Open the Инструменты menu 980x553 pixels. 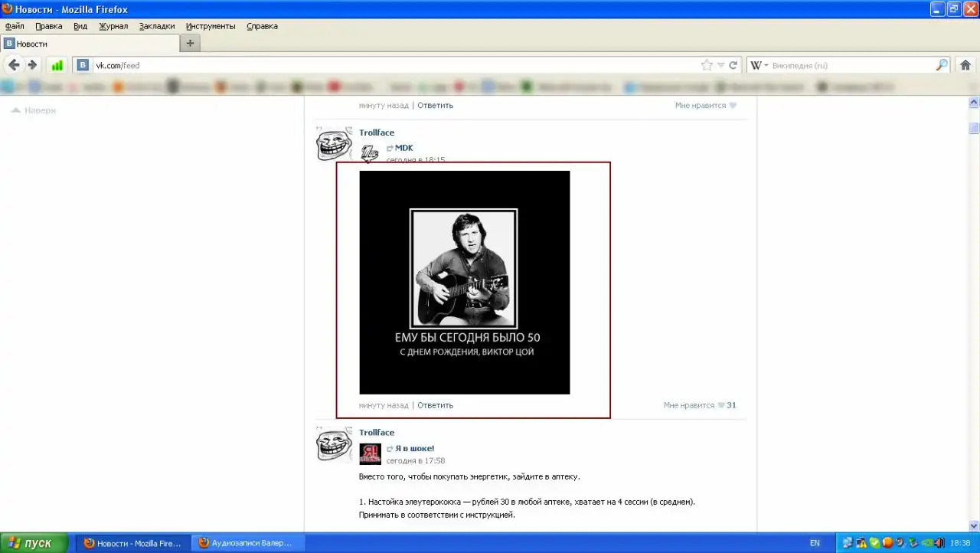210,26
